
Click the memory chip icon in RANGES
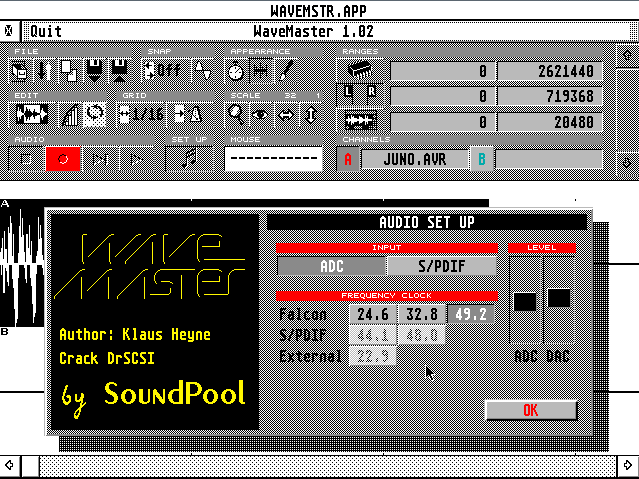[x=360, y=71]
